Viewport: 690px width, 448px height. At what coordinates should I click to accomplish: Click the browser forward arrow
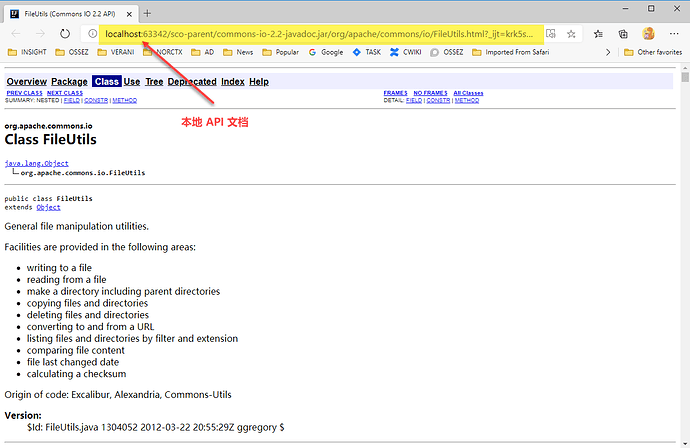[40, 33]
